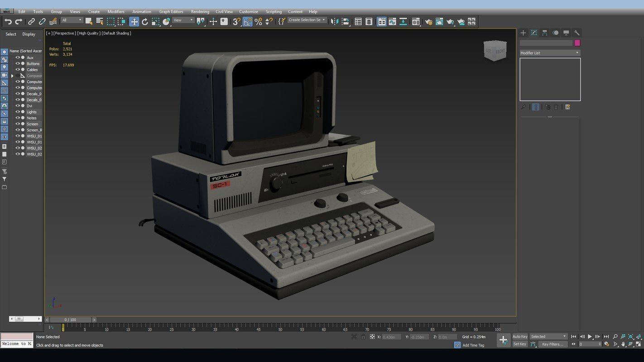Hide the Buttons object eye icon
The height and width of the screenshot is (362, 644).
18,64
